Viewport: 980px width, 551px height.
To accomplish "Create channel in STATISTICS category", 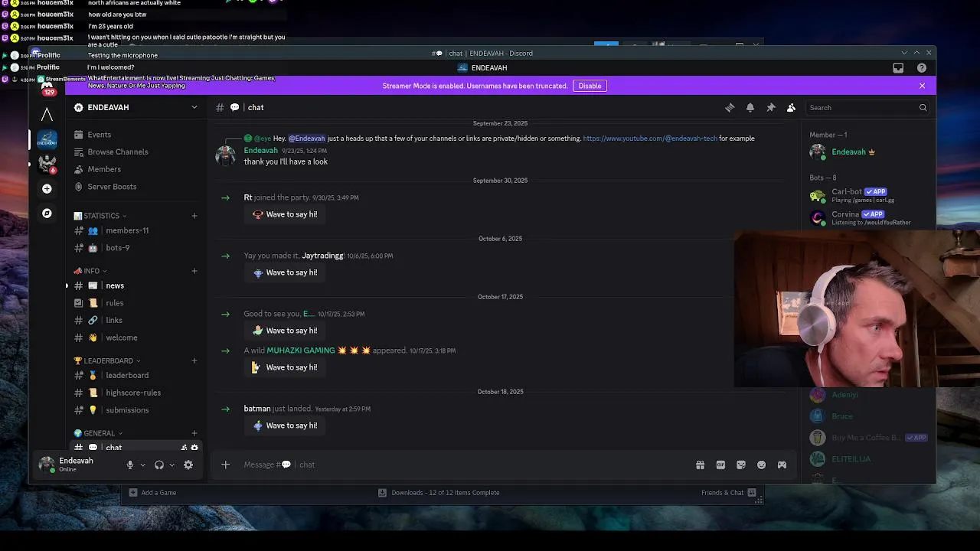I will tap(194, 216).
